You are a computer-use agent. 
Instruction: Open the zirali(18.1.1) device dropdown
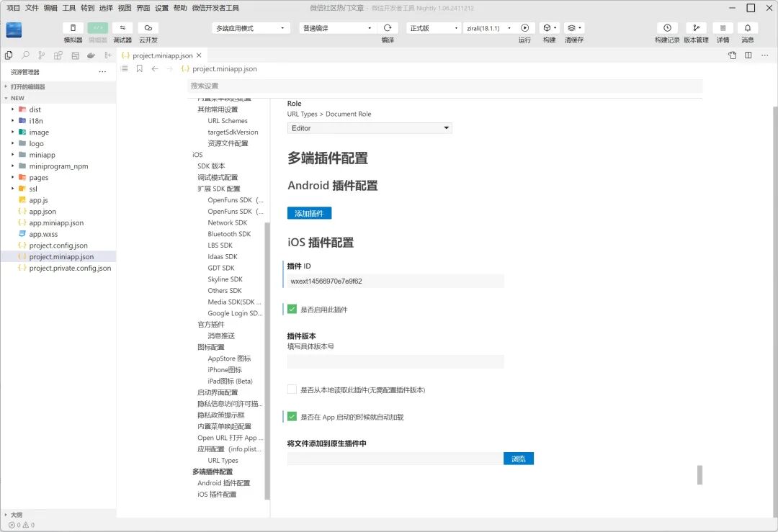click(x=488, y=28)
